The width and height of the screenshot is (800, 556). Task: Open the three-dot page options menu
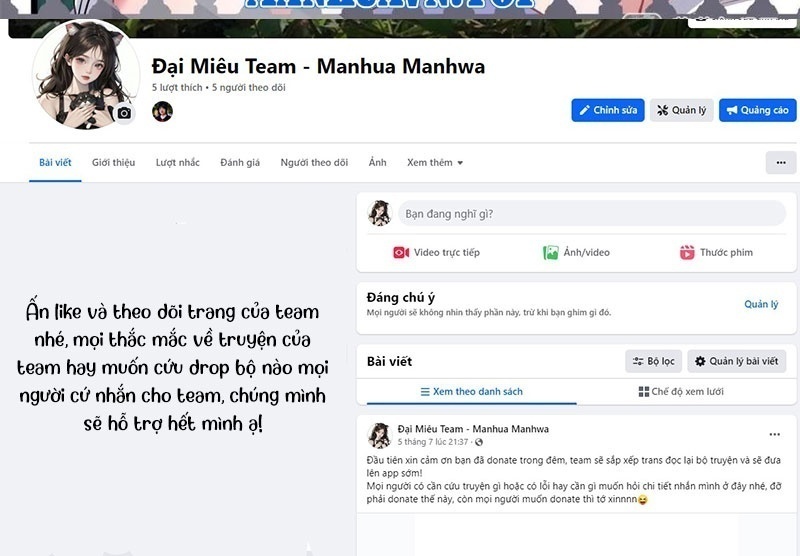[781, 163]
